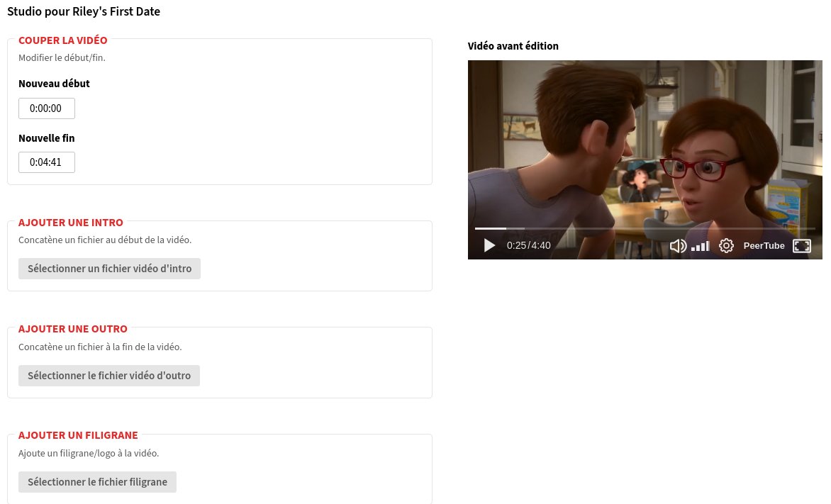Click the Nouveau début label

pyautogui.click(x=54, y=84)
